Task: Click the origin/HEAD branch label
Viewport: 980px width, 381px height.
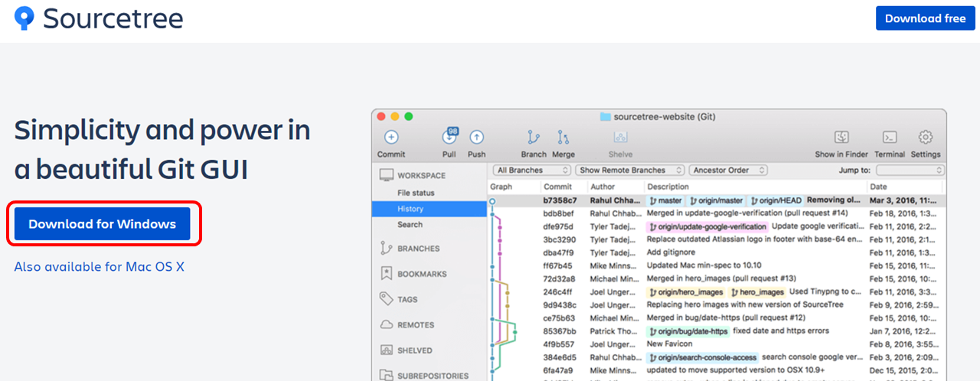Action: (776, 200)
